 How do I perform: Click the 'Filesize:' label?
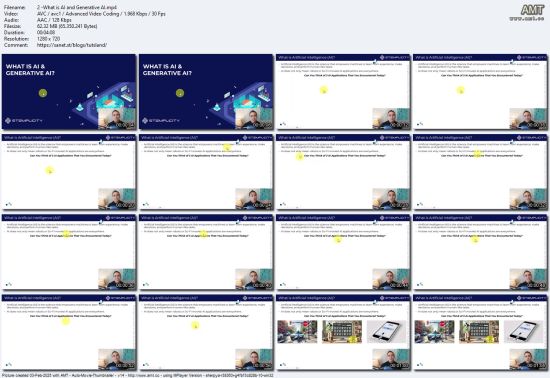[13, 26]
